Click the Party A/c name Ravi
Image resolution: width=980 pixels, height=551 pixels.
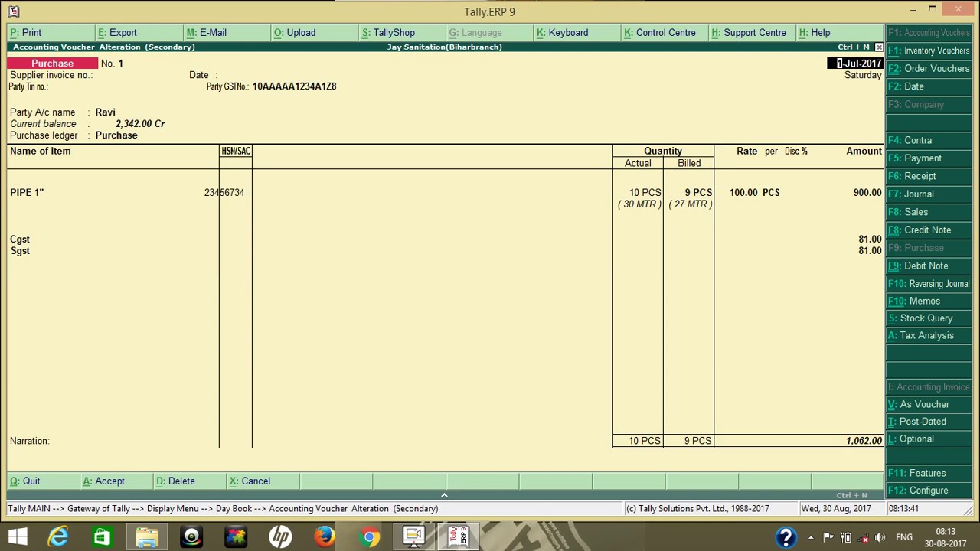106,112
